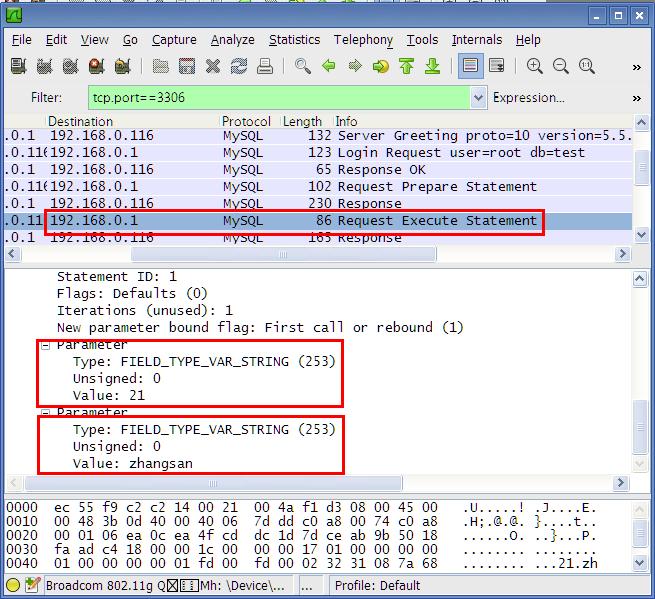Click the find packet magnifier icon
This screenshot has height=599, width=655.
302,66
